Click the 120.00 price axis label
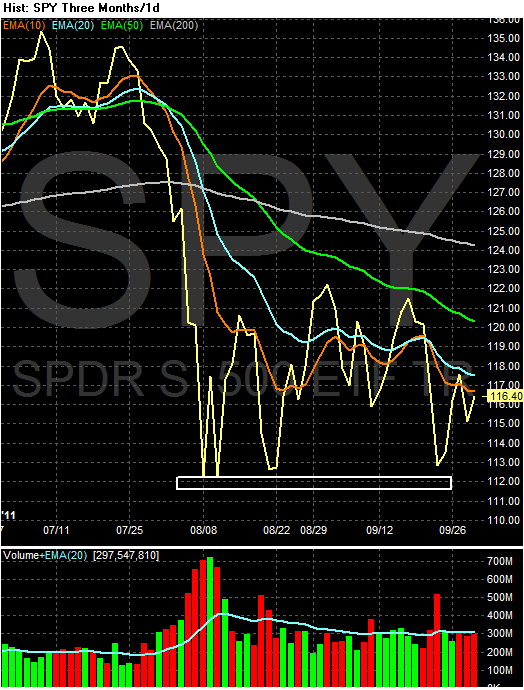The width and height of the screenshot is (524, 690). [x=504, y=327]
